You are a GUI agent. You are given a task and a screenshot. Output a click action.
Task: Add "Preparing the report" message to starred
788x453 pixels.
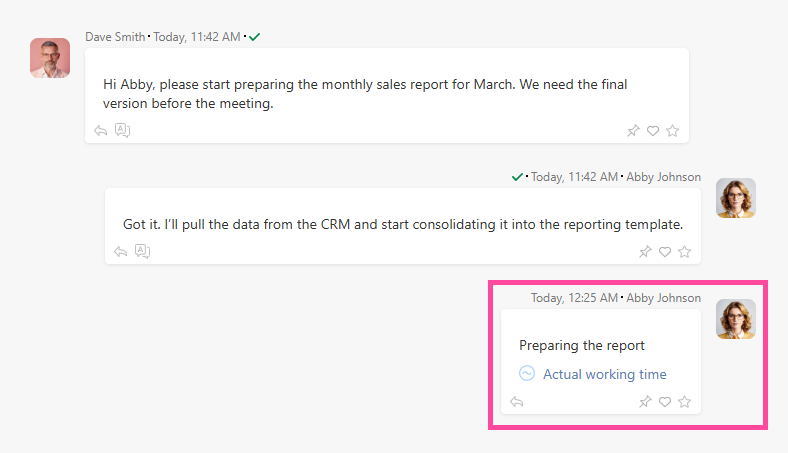click(684, 402)
